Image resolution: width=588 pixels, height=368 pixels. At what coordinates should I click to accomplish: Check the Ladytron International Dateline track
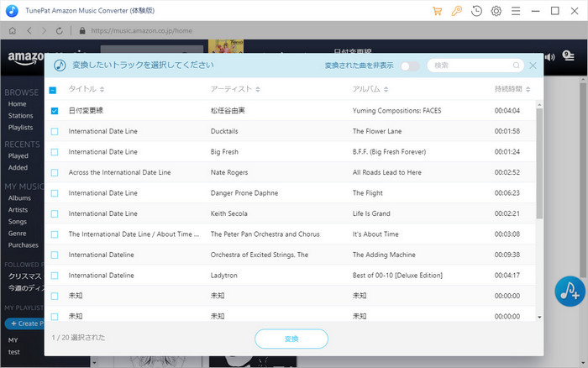point(55,276)
